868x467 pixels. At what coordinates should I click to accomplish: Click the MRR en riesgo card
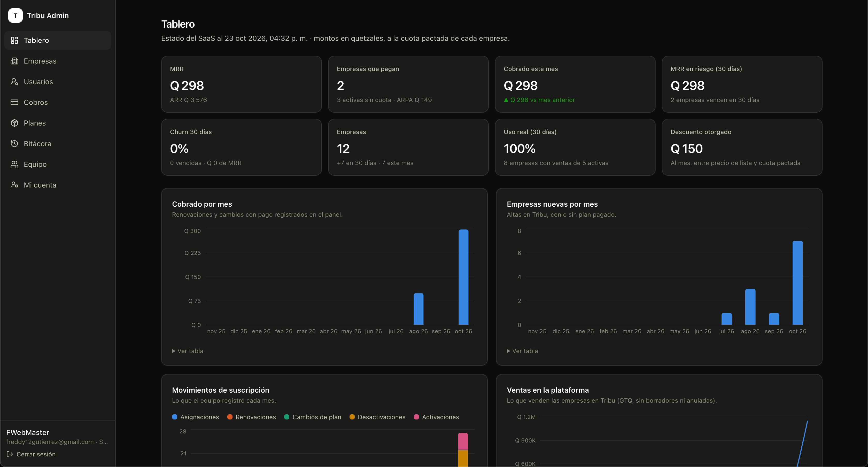click(742, 84)
